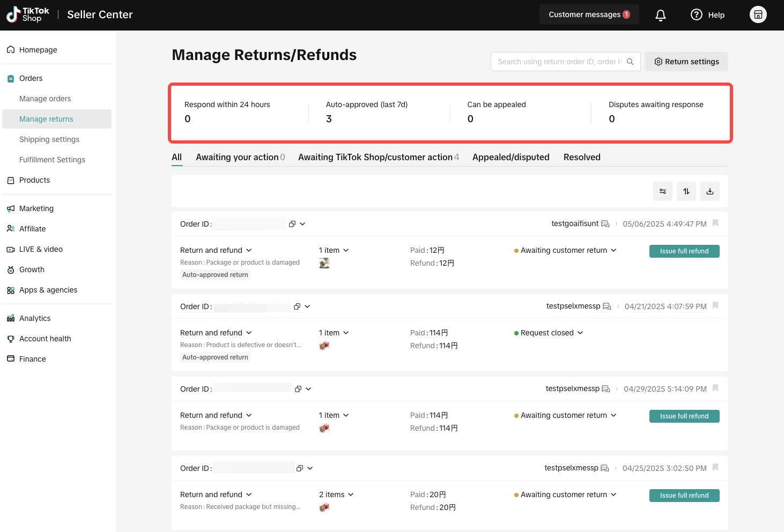Click the product thumbnail in first order
Image resolution: width=784 pixels, height=532 pixels.
point(324,263)
